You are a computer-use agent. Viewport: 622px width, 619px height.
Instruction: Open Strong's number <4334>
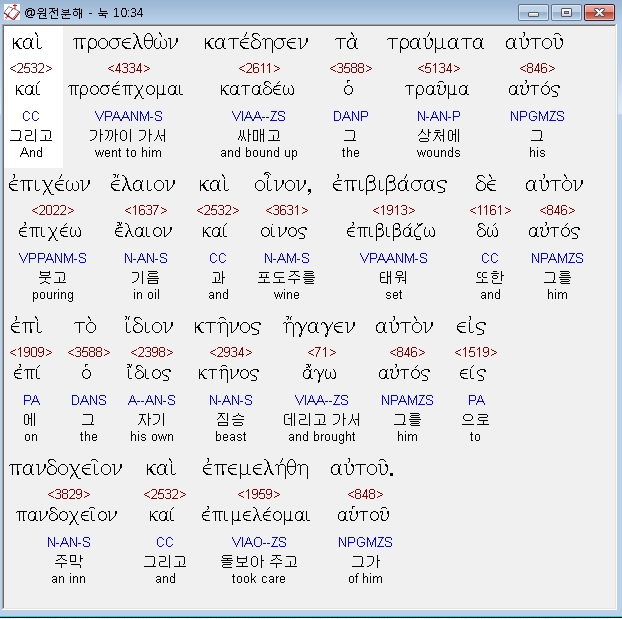coord(129,69)
